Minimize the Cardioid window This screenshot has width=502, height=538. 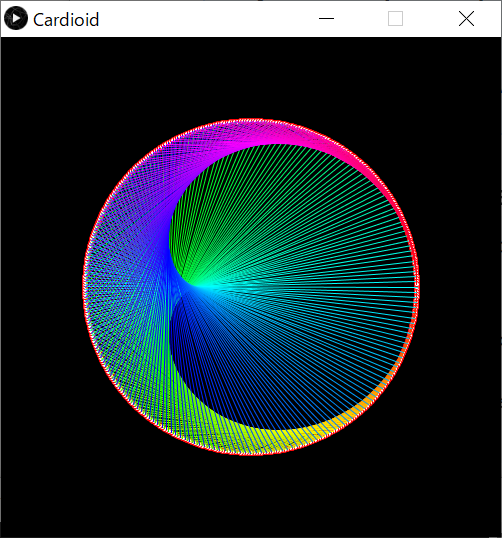(326, 19)
